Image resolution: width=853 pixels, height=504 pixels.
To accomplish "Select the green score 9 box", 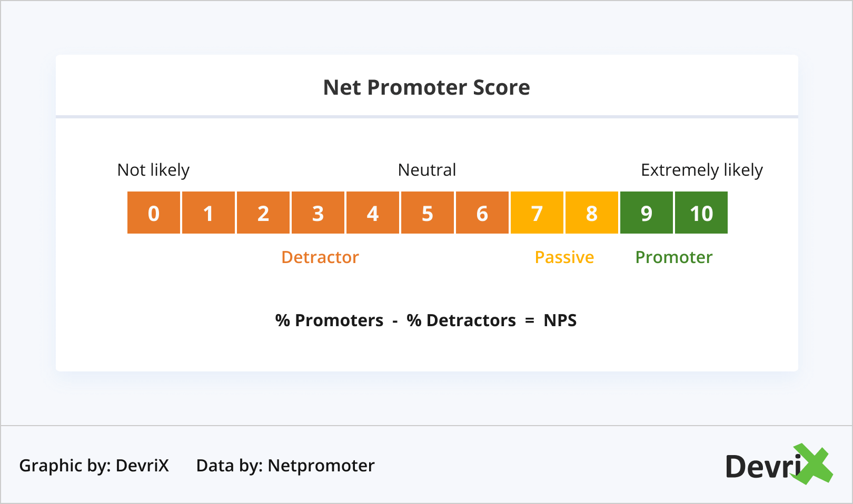I will (647, 213).
